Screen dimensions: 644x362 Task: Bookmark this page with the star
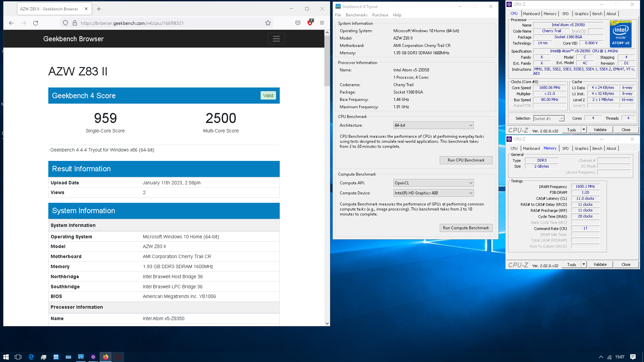pyautogui.click(x=268, y=23)
